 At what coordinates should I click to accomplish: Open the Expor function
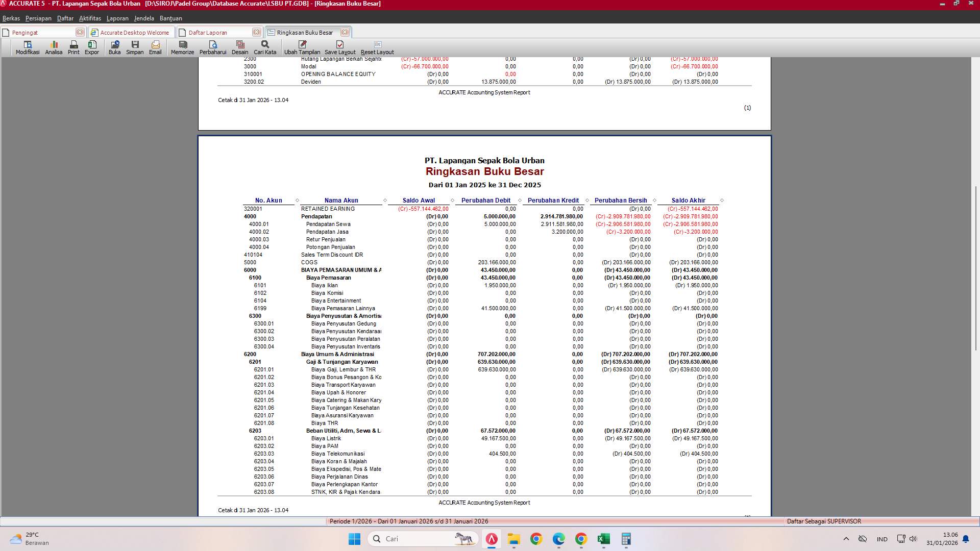(x=92, y=47)
